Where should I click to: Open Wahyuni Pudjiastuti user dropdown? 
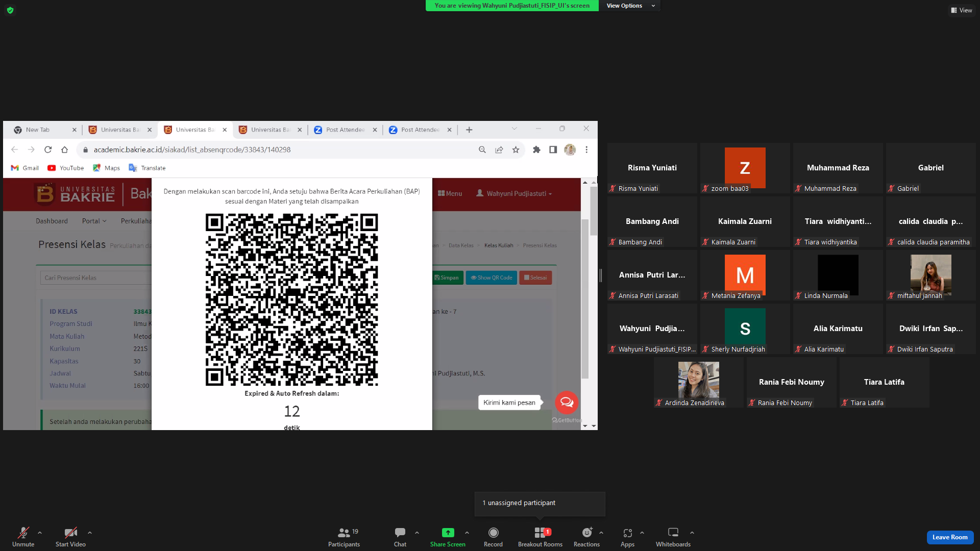[514, 193]
